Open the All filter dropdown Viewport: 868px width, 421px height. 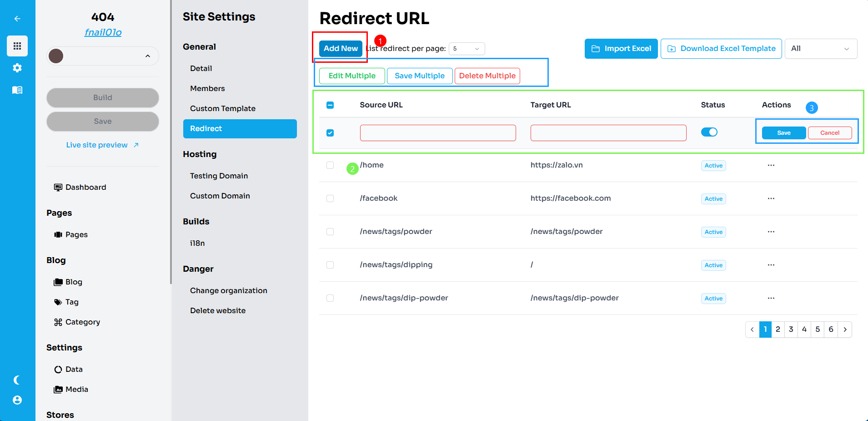coord(820,49)
